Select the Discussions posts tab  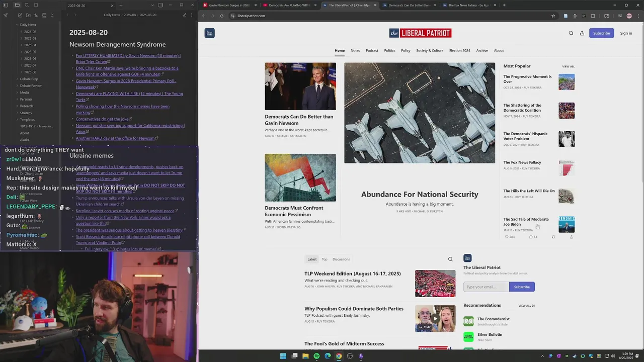341,259
